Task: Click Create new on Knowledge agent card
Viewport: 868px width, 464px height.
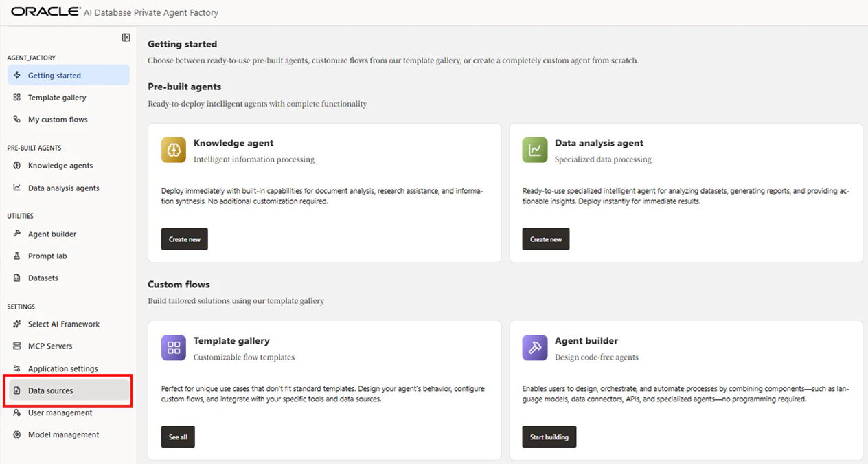Action: coord(185,239)
